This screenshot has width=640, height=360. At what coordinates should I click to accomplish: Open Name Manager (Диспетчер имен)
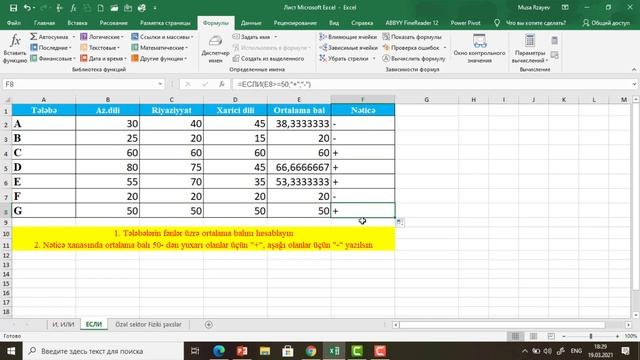[x=215, y=49]
